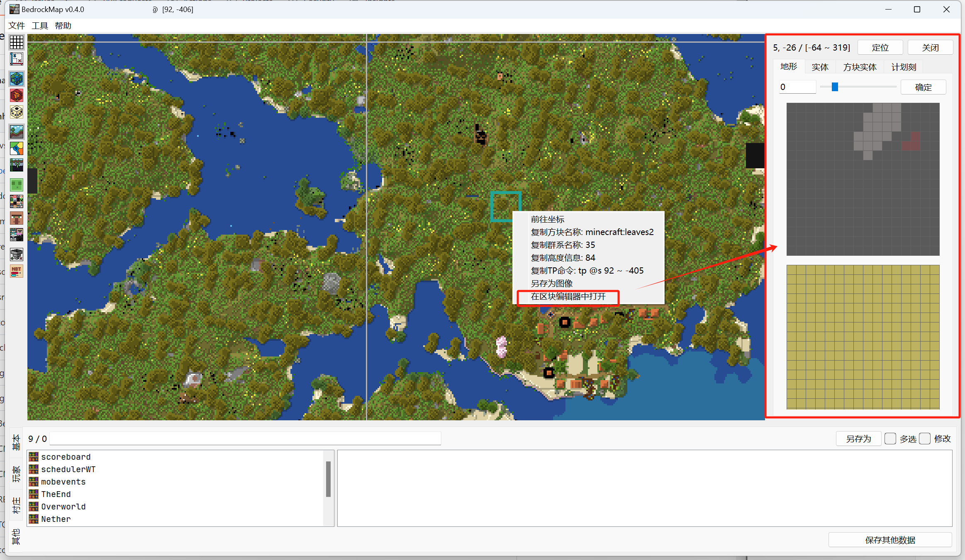
Task: Open the 村庄 vertical tab
Action: point(16,506)
